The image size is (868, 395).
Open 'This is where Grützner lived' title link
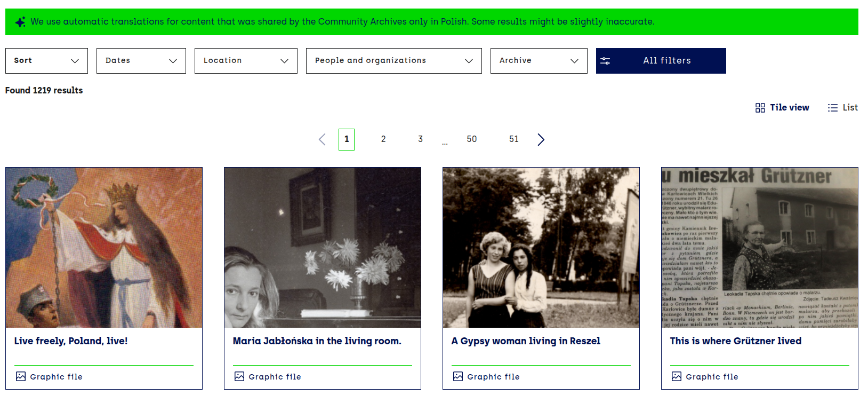(735, 341)
